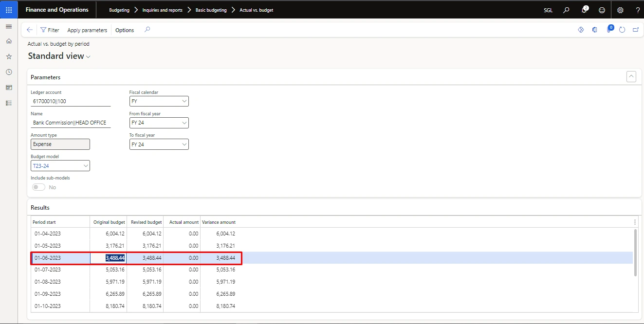Select the 01-09-2023 period cell
644x324 pixels.
(60, 294)
